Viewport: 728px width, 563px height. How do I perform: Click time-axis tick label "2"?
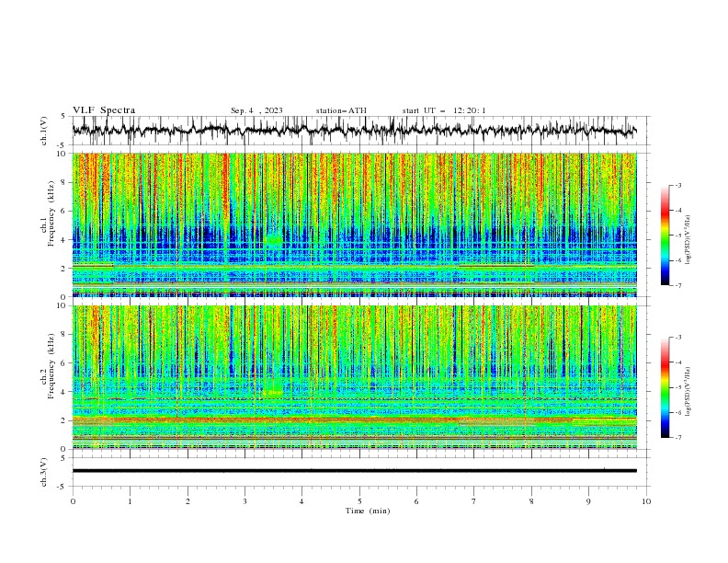pyautogui.click(x=188, y=501)
